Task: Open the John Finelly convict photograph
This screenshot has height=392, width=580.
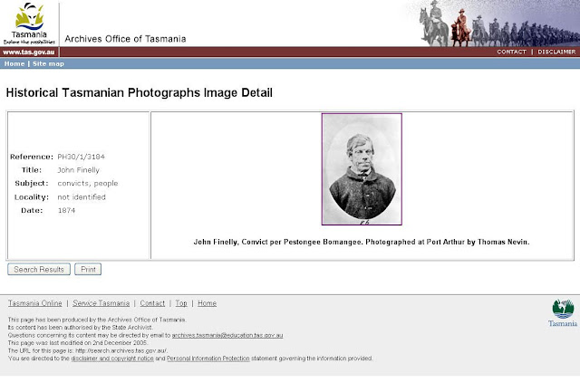Action: point(362,169)
